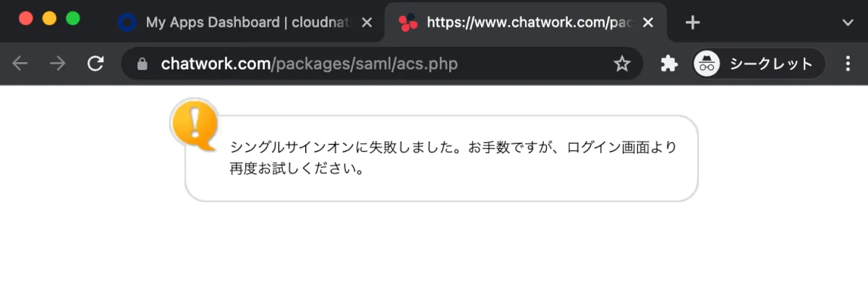Open Chrome's three-dot menu
The width and height of the screenshot is (868, 297).
848,64
